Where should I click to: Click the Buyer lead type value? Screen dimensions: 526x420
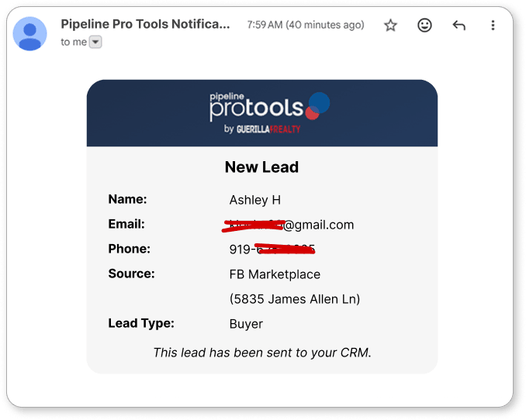(x=246, y=324)
